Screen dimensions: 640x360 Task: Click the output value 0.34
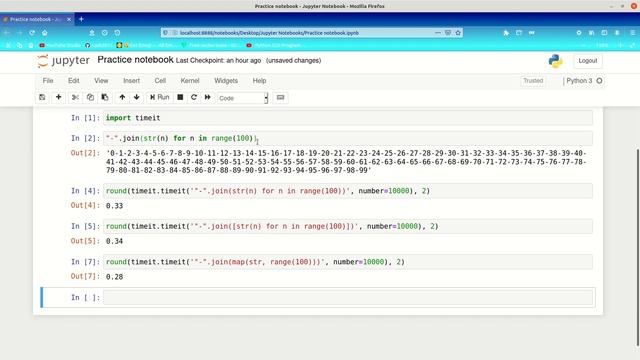114,242
